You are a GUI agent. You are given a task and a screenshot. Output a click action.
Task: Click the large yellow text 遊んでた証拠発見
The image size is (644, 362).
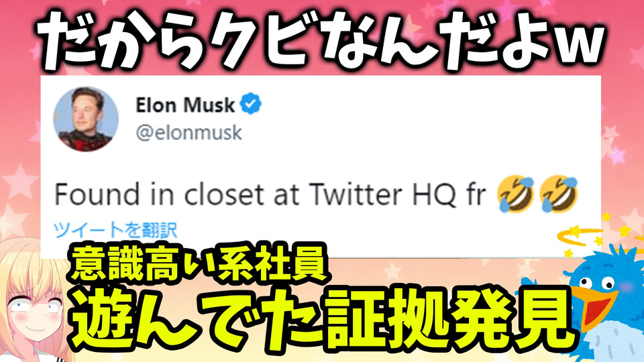coord(323,322)
